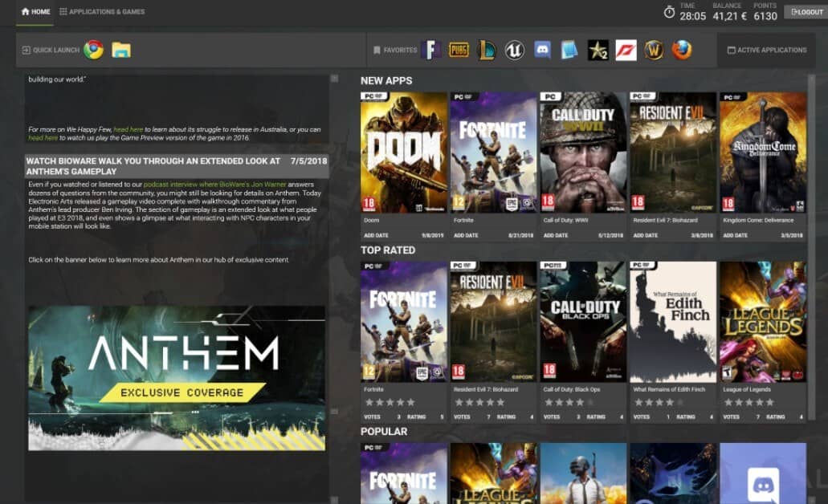Follow the second 'head here' link on the next line
This screenshot has height=504, width=828.
pyautogui.click(x=43, y=138)
